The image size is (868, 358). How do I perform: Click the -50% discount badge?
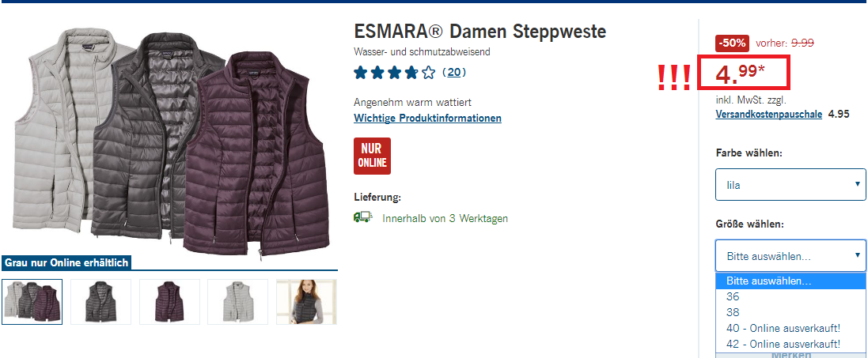point(732,43)
